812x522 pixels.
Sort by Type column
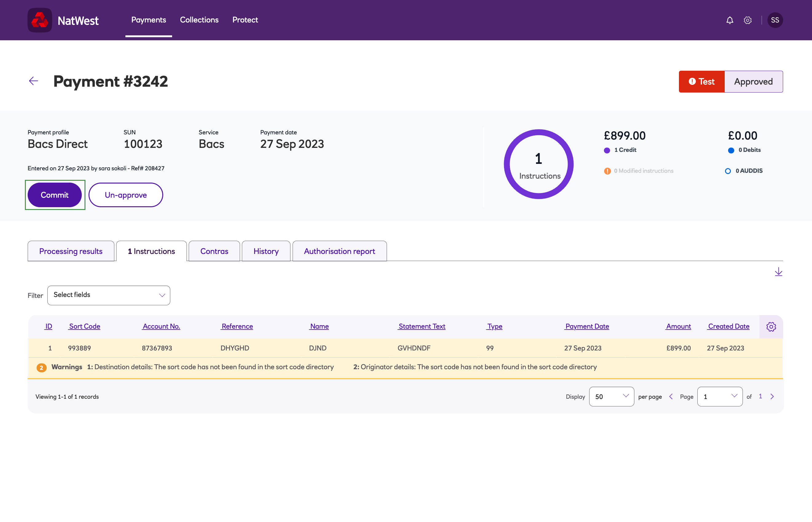coord(495,326)
